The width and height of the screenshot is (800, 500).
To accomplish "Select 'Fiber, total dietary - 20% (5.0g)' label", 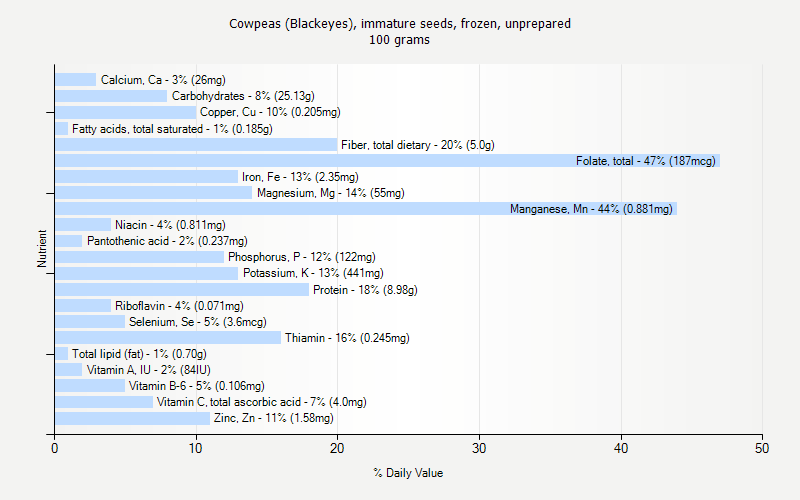I will click(x=418, y=145).
